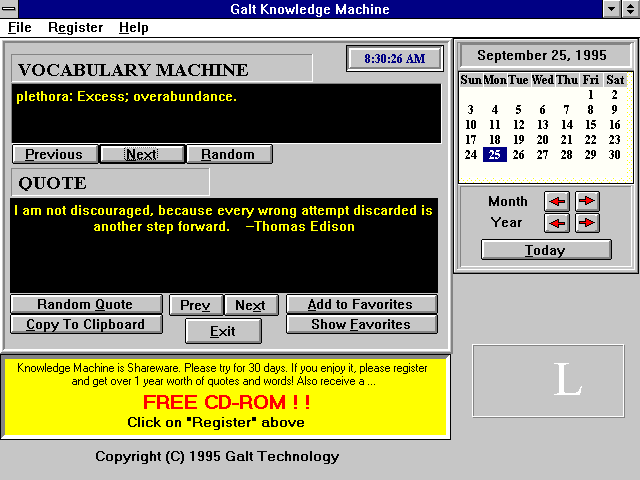Click the Year forward arrow

pyautogui.click(x=587, y=223)
